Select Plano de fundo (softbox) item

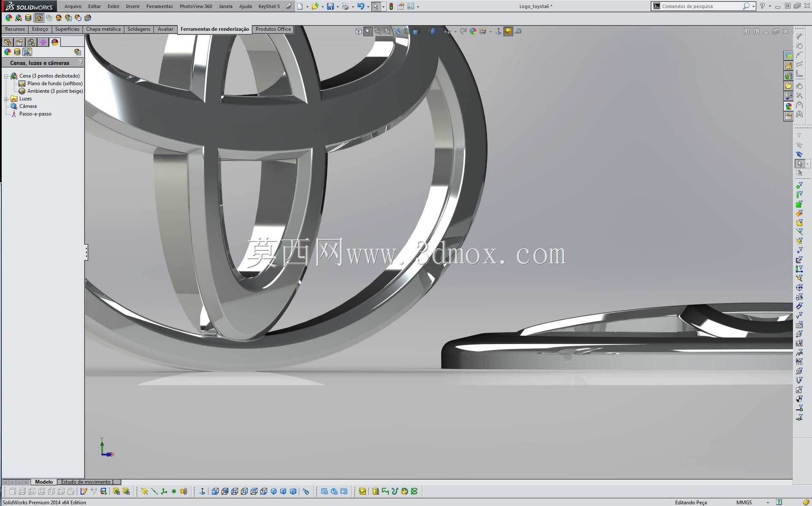click(51, 83)
